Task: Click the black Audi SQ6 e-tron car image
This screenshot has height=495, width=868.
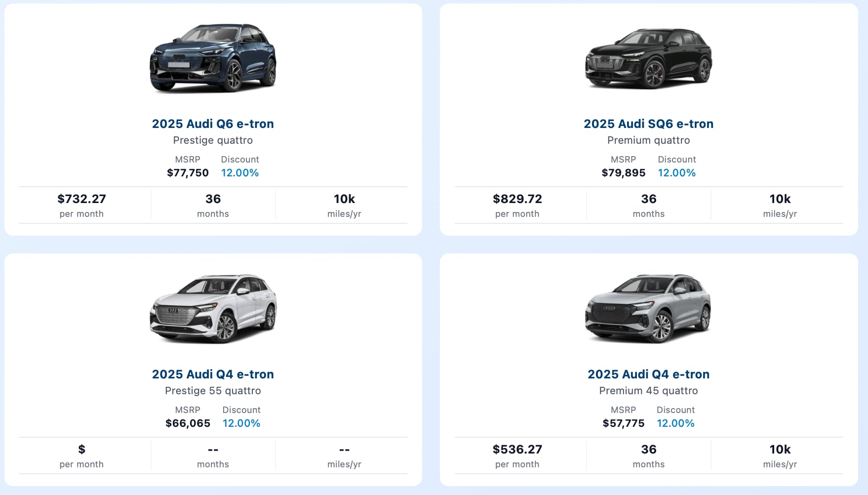Action: point(648,58)
